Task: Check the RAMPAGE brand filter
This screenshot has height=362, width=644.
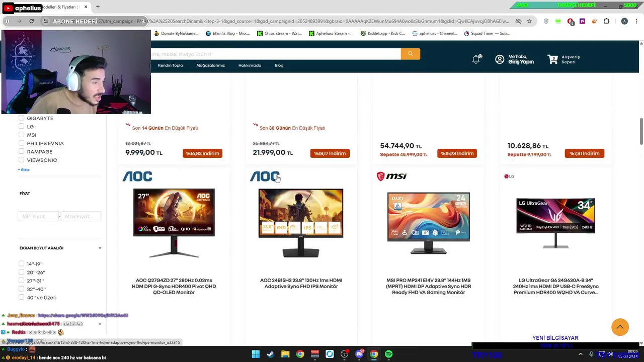Action: tap(21, 151)
